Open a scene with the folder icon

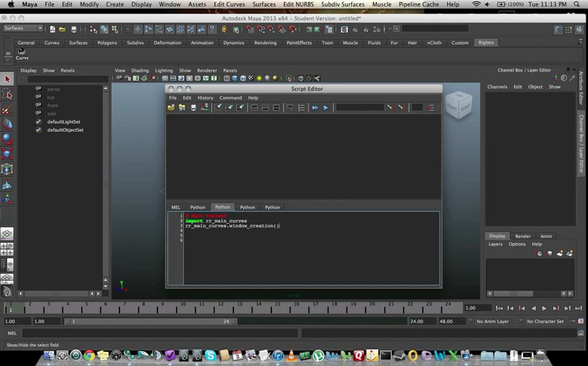tap(63, 30)
